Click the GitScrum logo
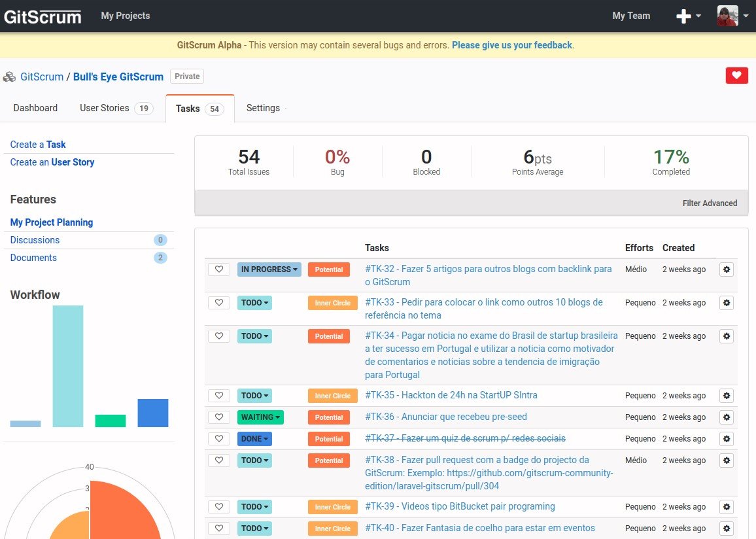 [x=43, y=16]
